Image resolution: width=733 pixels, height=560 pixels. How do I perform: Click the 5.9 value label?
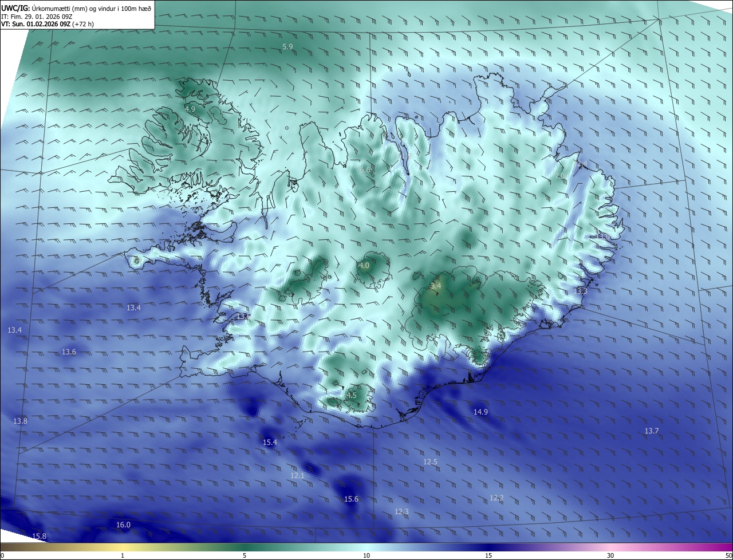(288, 46)
